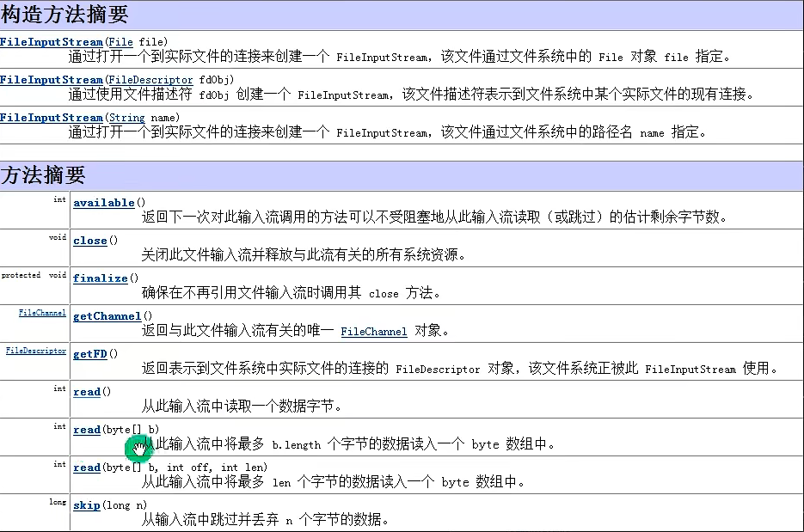Open the FileInputStream(File file) constructor link
The height and width of the screenshot is (532, 804).
[52, 41]
